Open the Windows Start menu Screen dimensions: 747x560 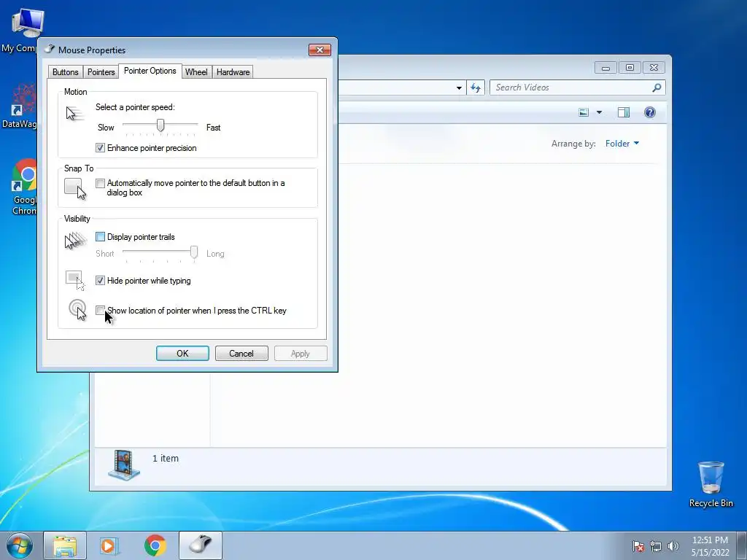[x=20, y=545]
